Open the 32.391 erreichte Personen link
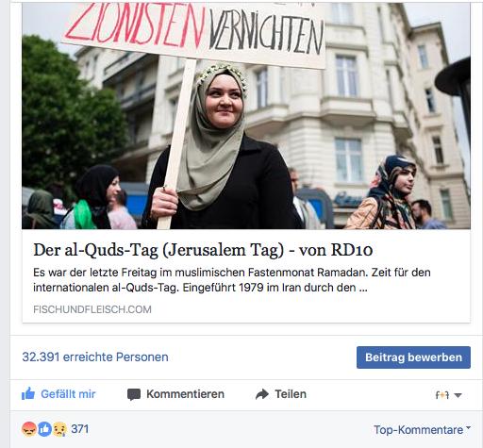The image size is (483, 448). pos(95,357)
